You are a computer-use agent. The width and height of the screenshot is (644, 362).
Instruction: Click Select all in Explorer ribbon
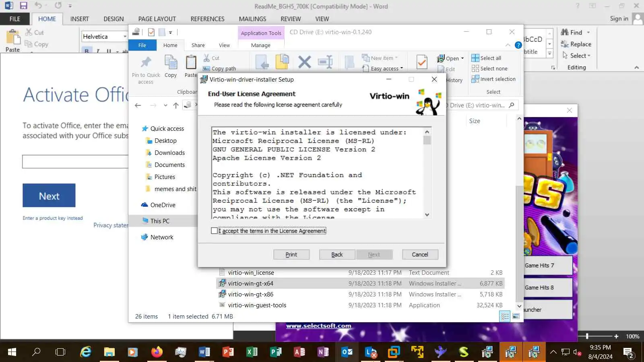(486, 58)
